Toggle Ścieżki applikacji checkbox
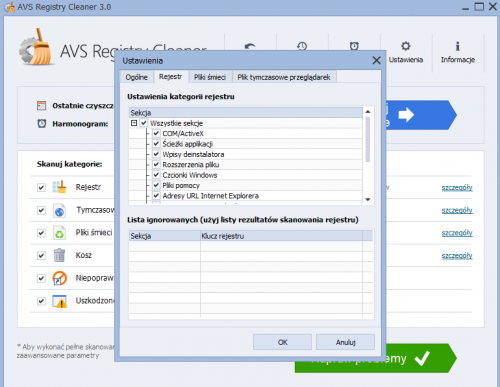500x387 pixels. pyautogui.click(x=156, y=144)
